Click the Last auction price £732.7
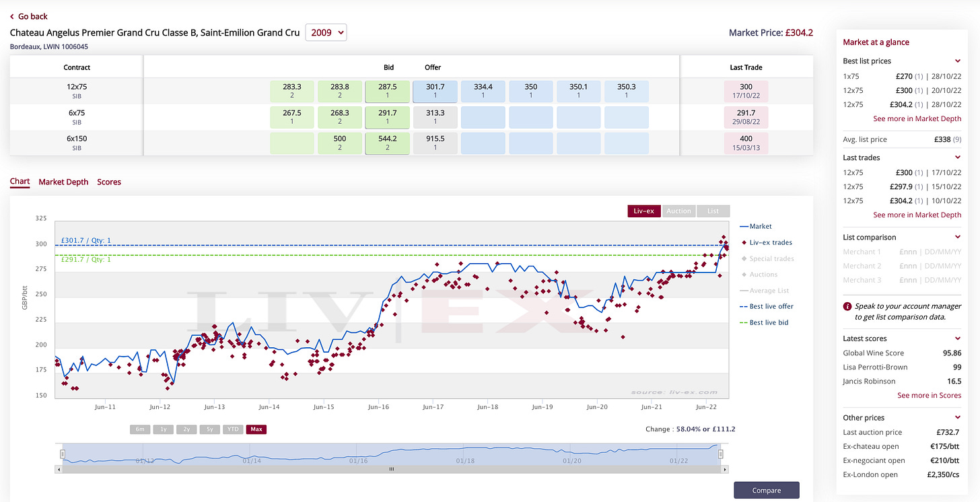980x502 pixels. [949, 433]
